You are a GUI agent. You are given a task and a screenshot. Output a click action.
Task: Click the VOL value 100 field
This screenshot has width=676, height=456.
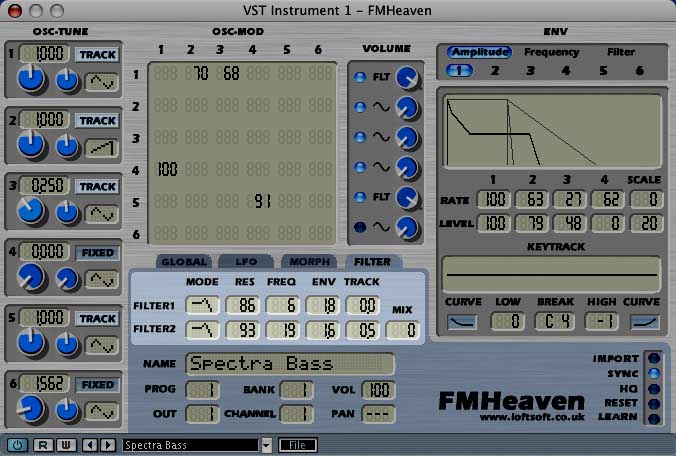(378, 390)
